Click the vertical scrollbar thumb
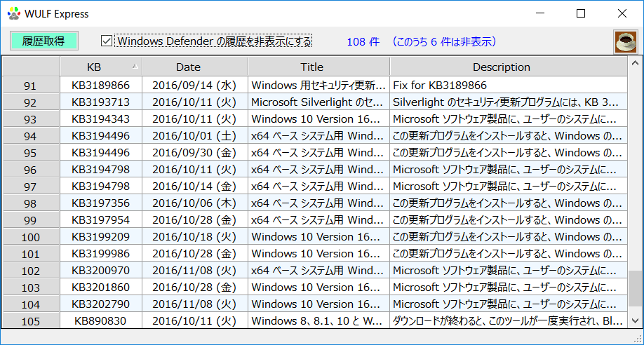This screenshot has width=644, height=345. [x=635, y=288]
